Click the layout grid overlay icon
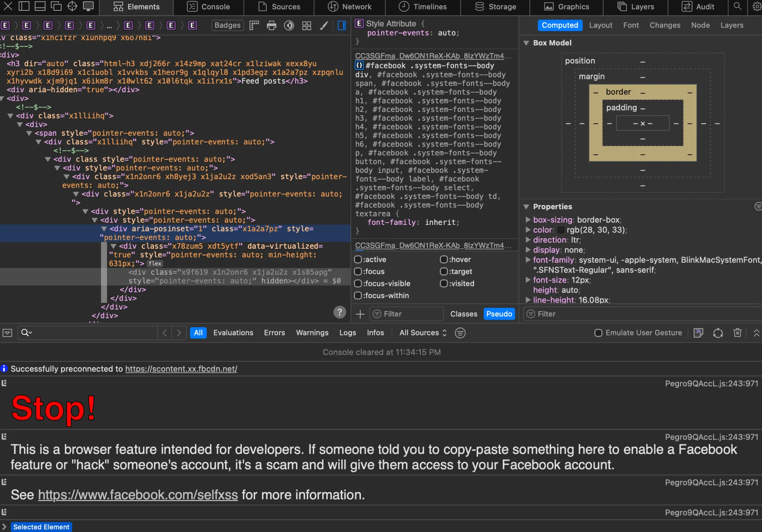The image size is (762, 532). (x=307, y=25)
